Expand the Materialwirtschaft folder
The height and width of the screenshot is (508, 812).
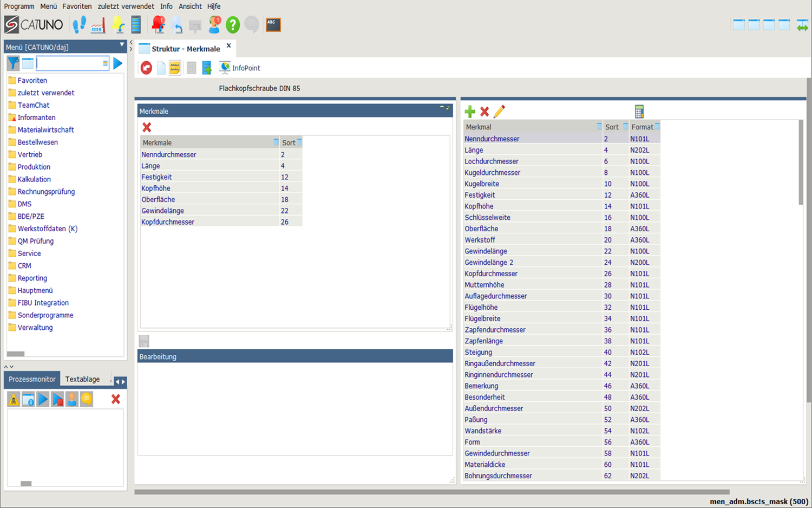(x=45, y=130)
